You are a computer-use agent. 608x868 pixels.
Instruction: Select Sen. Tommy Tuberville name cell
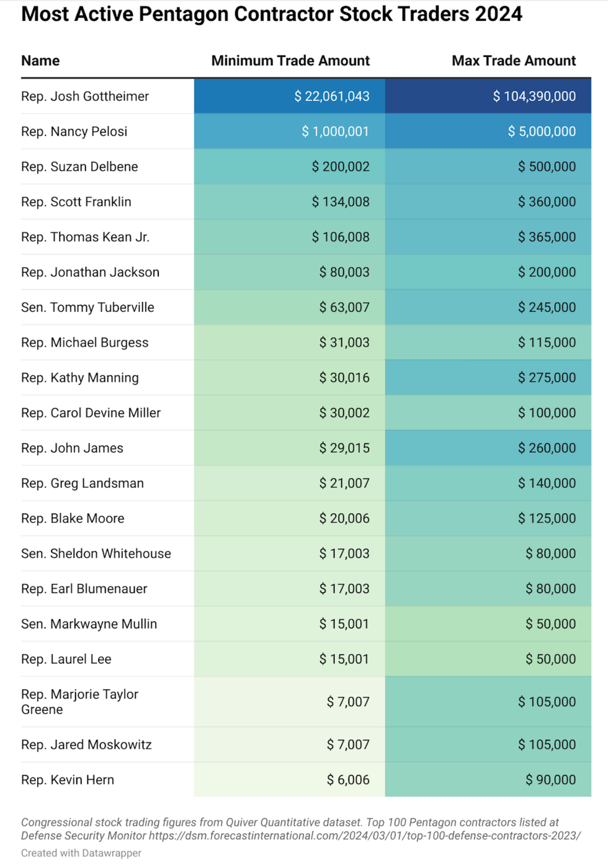click(x=87, y=307)
